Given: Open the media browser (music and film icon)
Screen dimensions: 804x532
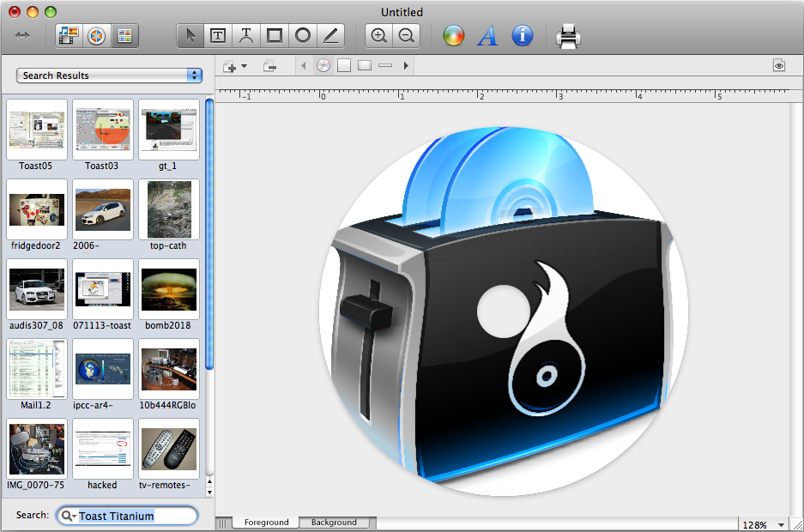Looking at the screenshot, I should point(70,36).
